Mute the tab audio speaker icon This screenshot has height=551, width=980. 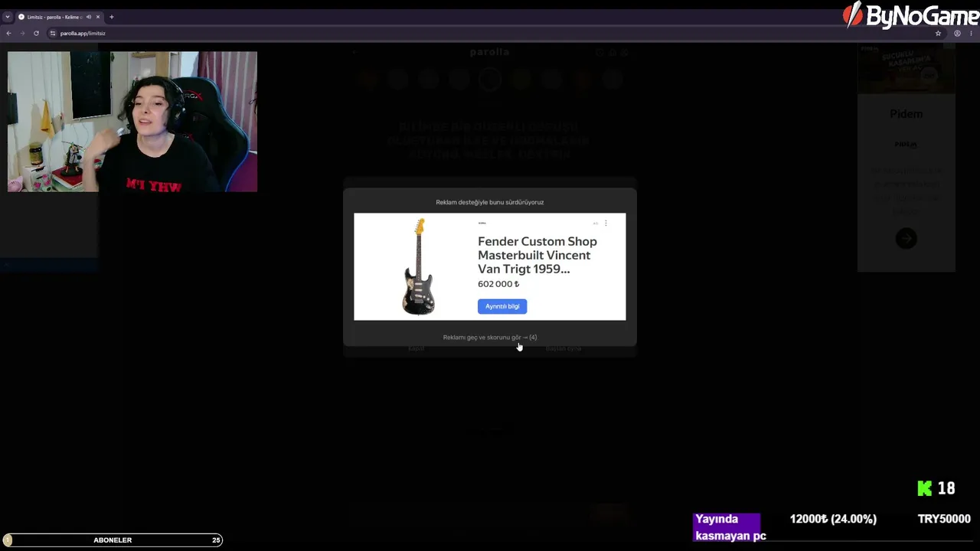coord(89,17)
